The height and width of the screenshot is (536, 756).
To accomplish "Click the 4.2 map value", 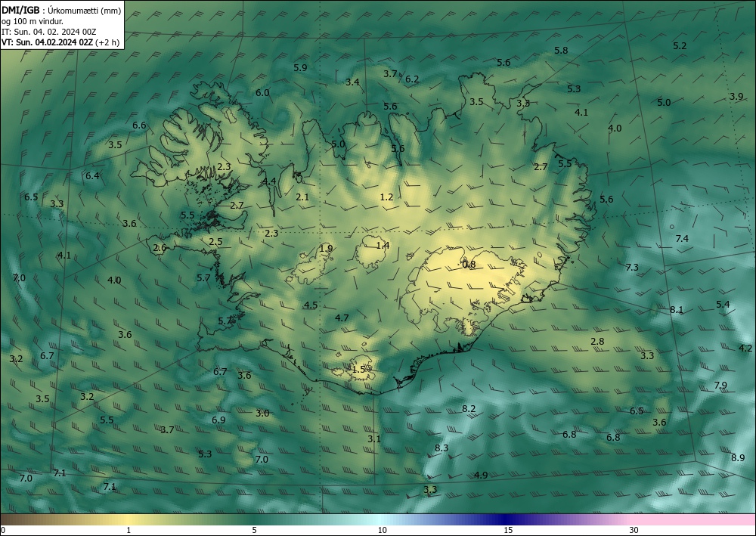I will point(745,348).
